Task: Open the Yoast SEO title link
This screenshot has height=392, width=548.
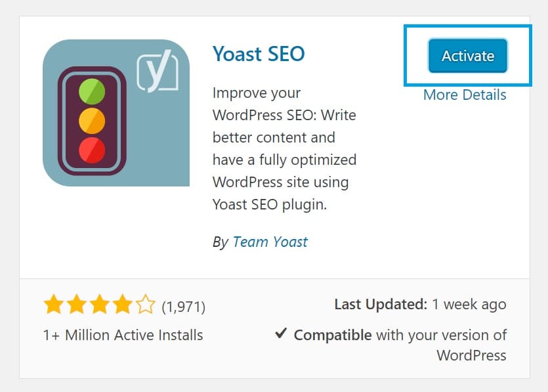Action: coord(259,54)
